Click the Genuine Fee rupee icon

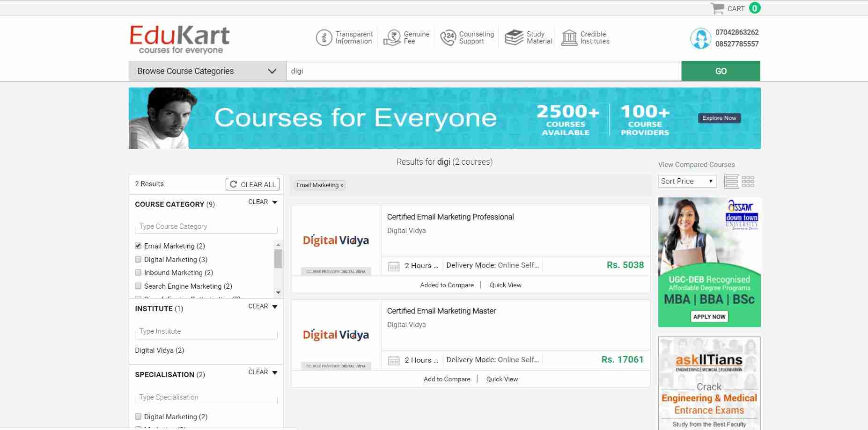click(393, 37)
